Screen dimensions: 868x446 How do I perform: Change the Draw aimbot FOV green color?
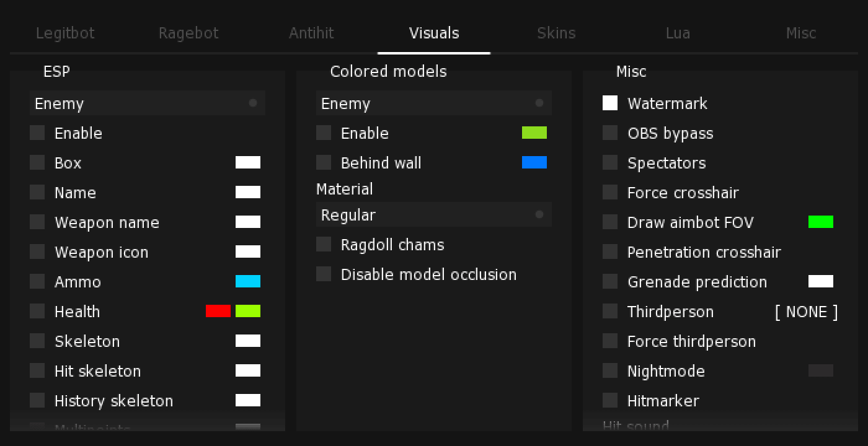coord(821,222)
